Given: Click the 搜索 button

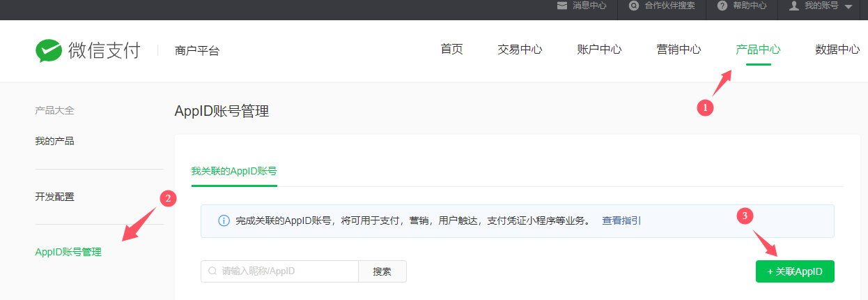Looking at the screenshot, I should click(382, 271).
